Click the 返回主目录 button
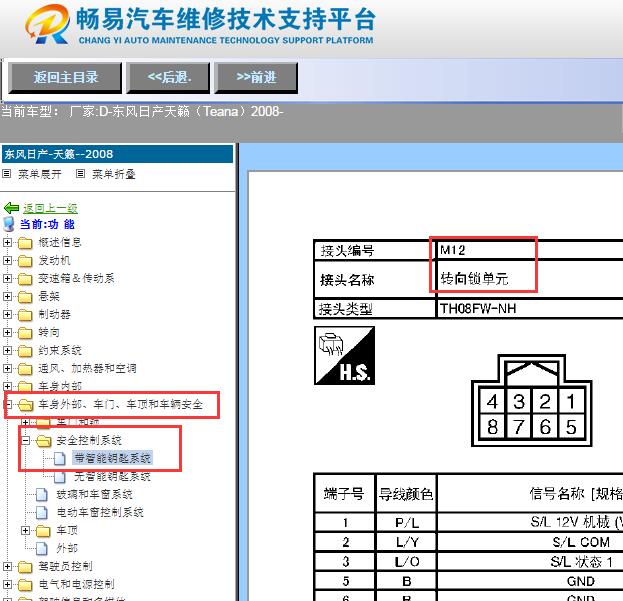The width and height of the screenshot is (623, 601). click(65, 77)
